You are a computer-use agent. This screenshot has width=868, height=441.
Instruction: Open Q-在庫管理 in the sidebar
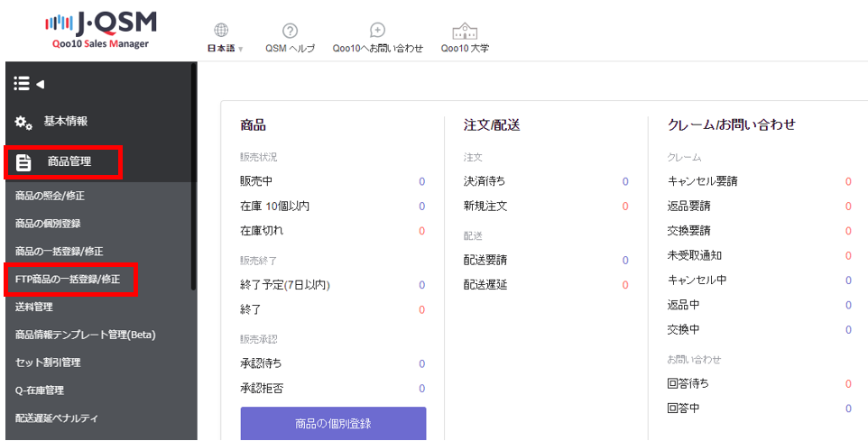[40, 390]
